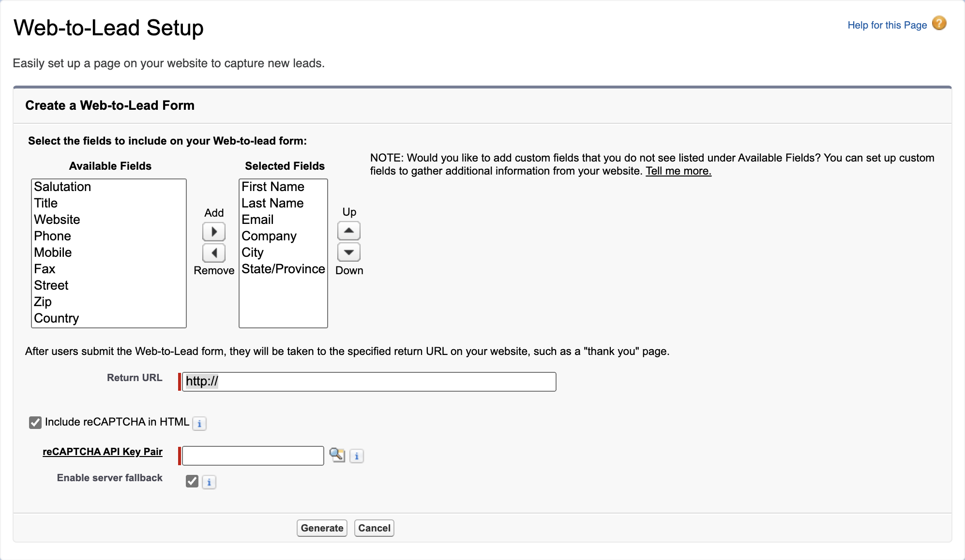This screenshot has height=560, width=965.
Task: Click the Remove left-arrow button
Action: tap(213, 252)
